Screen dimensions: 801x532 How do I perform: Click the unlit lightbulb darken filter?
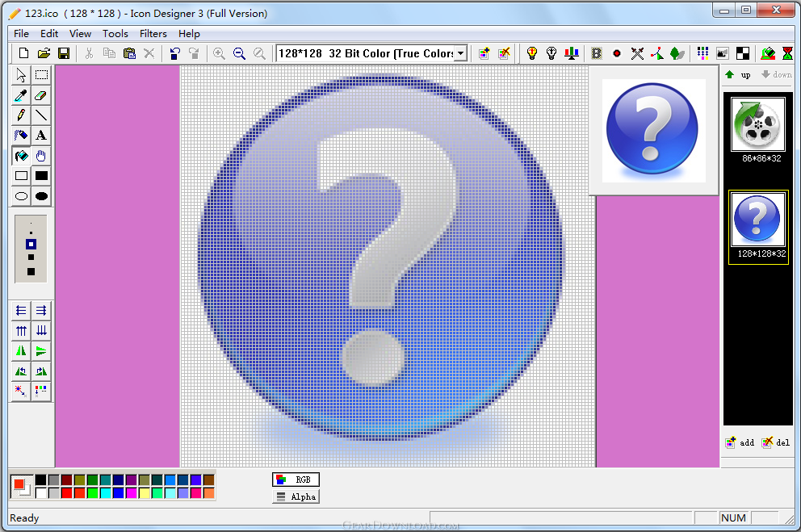(551, 53)
